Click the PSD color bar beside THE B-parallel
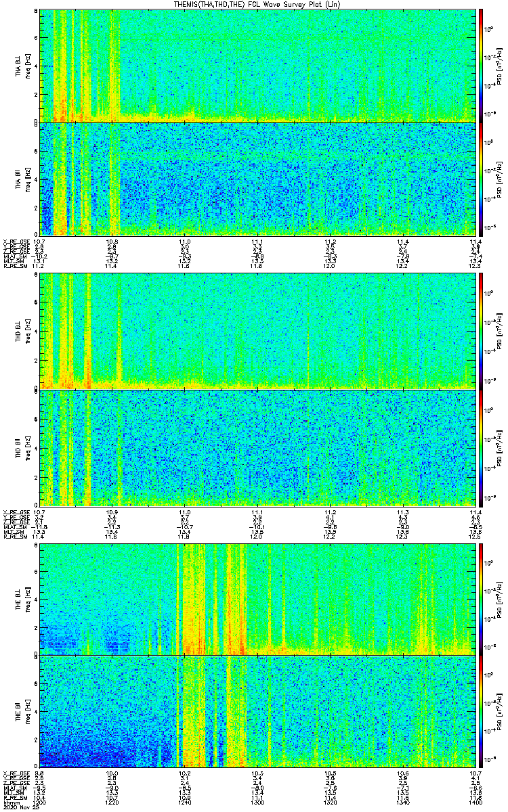The width and height of the screenshot is (508, 812). pos(480,711)
